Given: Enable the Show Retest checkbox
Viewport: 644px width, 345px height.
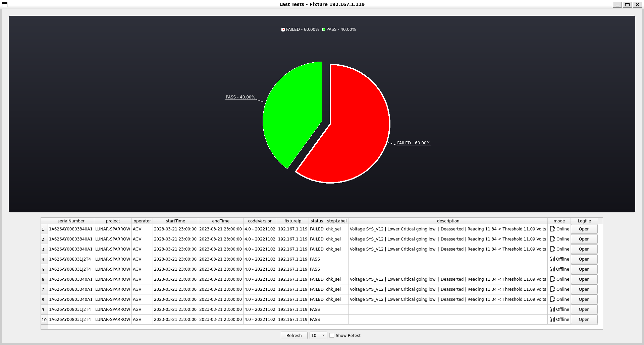Looking at the screenshot, I should 332,336.
